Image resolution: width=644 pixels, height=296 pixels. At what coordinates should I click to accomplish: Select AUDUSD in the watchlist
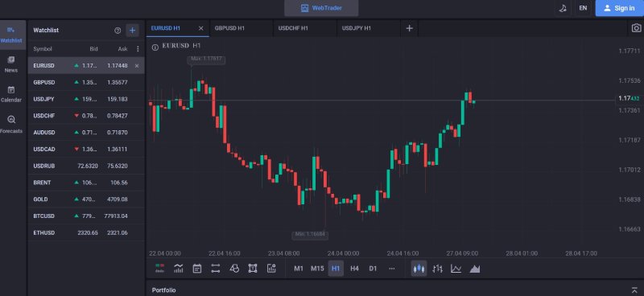point(86,133)
